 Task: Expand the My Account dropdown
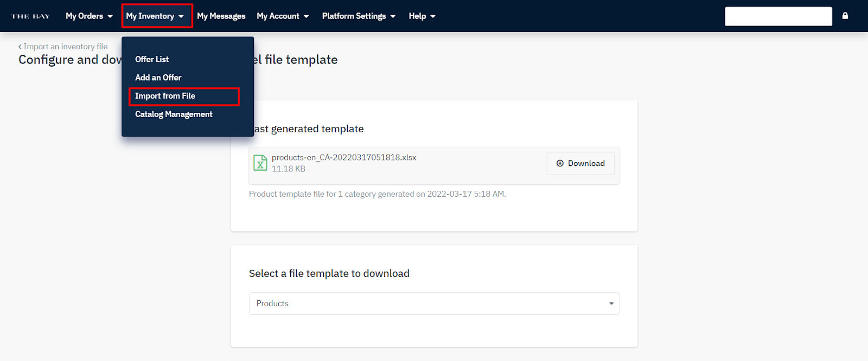coord(283,16)
